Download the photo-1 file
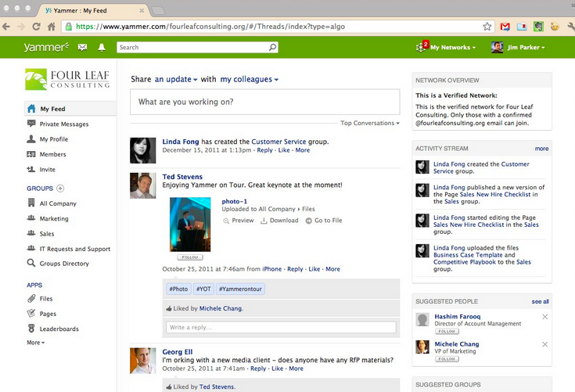575x392 pixels. pyautogui.click(x=279, y=221)
